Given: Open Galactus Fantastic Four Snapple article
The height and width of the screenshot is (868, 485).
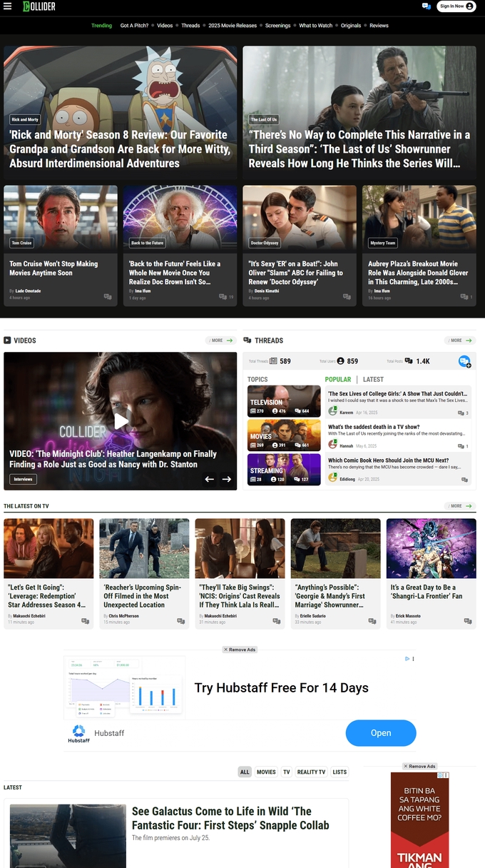Looking at the screenshot, I should coord(230,818).
